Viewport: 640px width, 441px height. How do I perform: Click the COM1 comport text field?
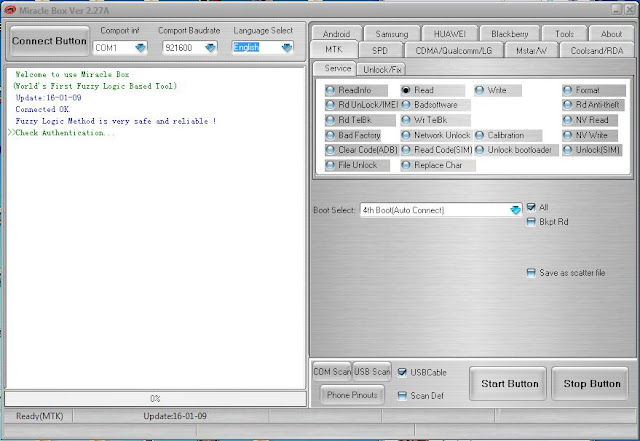[113, 48]
